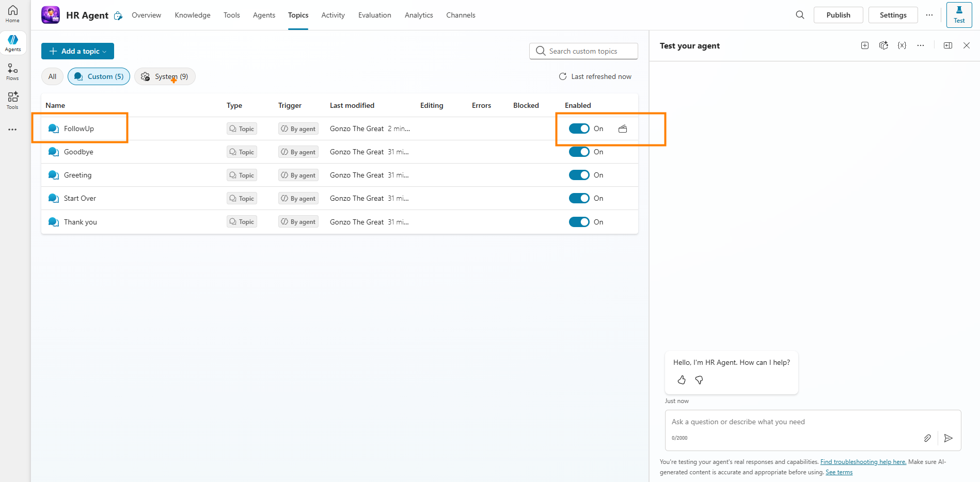The width and height of the screenshot is (980, 482).
Task: Open the variables icon in test panel
Action: [902, 45]
